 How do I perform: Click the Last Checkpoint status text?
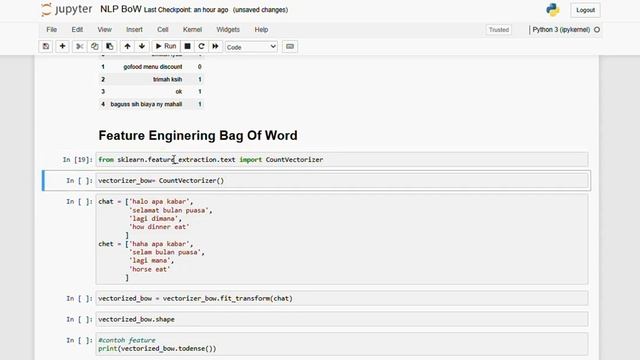186,10
